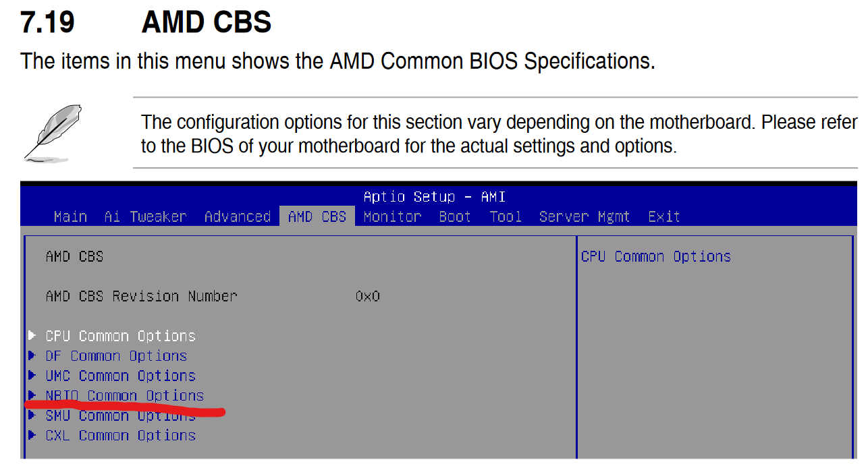868x470 pixels.
Task: Click the 7.19 AMD CBS heading
Action: coord(146,22)
